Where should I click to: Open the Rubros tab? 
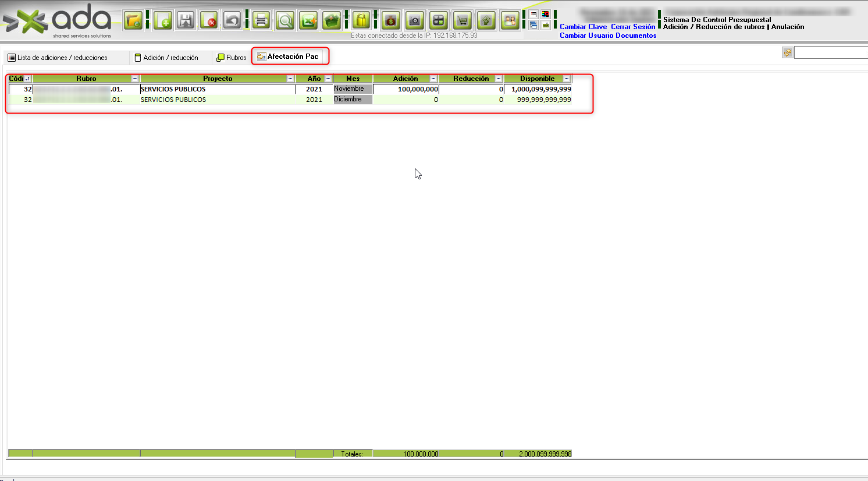[232, 58]
